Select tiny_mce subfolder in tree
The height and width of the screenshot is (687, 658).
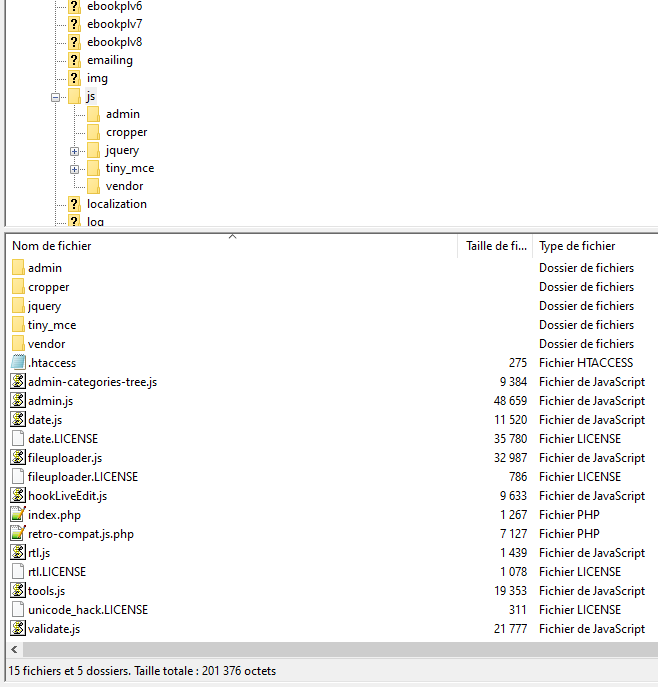pyautogui.click(x=130, y=168)
